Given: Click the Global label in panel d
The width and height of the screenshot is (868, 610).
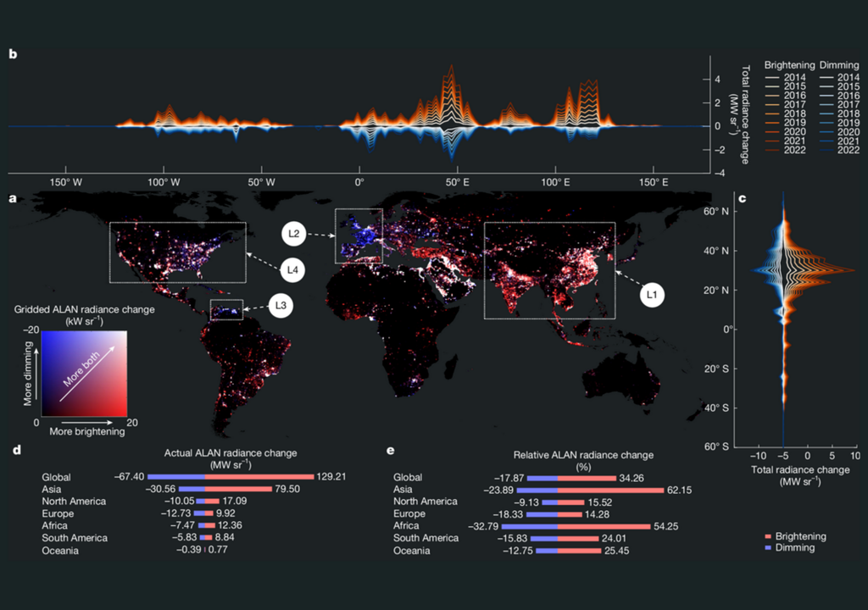Looking at the screenshot, I should [55, 477].
